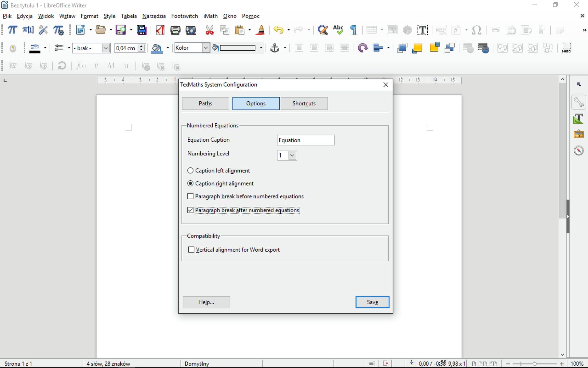Click the clone formatting paintbrush icon

click(260, 30)
